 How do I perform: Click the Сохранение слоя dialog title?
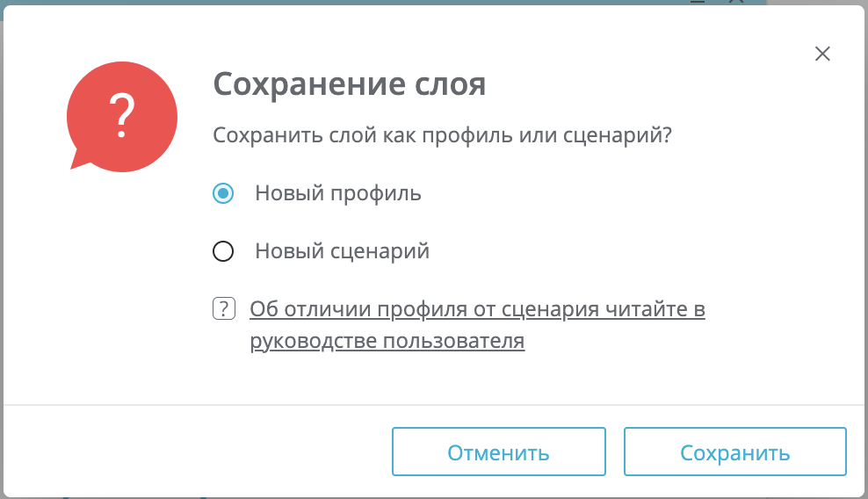coord(350,85)
